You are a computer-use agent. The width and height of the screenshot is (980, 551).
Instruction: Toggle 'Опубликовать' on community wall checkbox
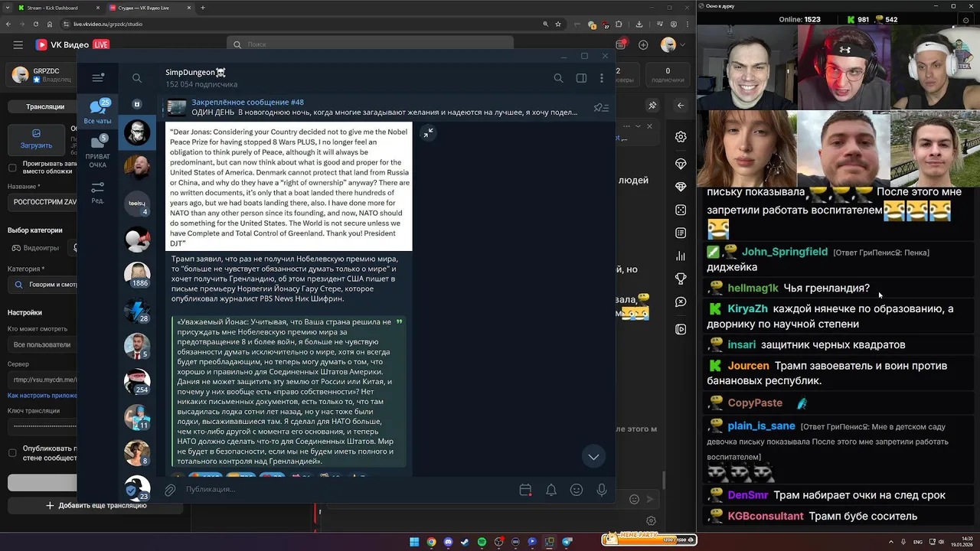point(12,452)
